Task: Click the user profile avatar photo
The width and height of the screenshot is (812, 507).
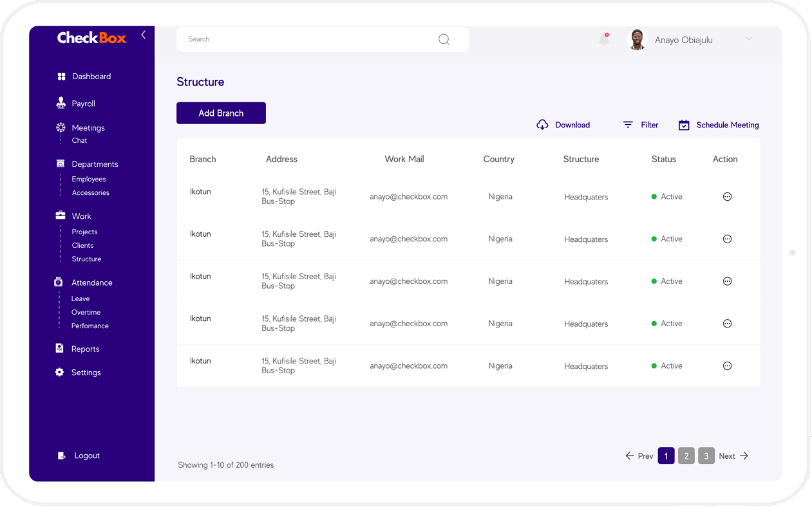Action: click(x=637, y=40)
